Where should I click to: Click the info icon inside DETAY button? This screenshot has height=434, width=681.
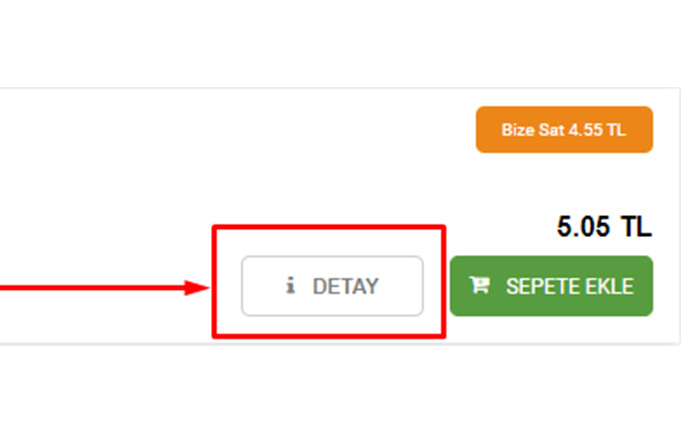coord(290,285)
